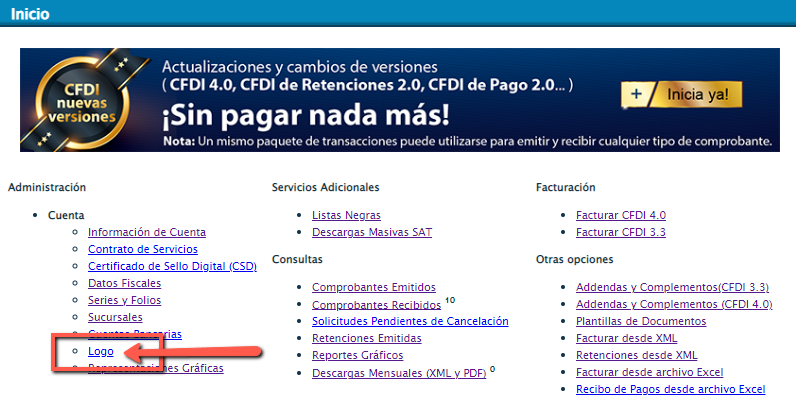Open Solicitudes Pendientes de Cancelación
This screenshot has width=796, height=419.
(410, 321)
